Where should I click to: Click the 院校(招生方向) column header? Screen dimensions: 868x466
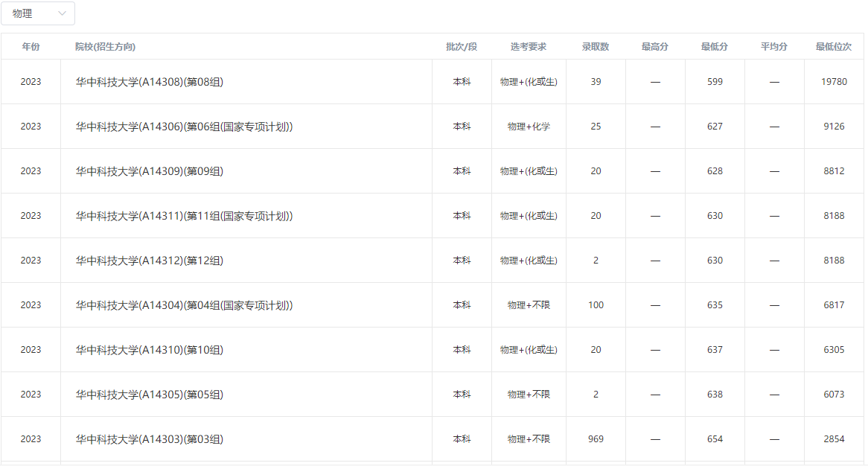pos(105,47)
